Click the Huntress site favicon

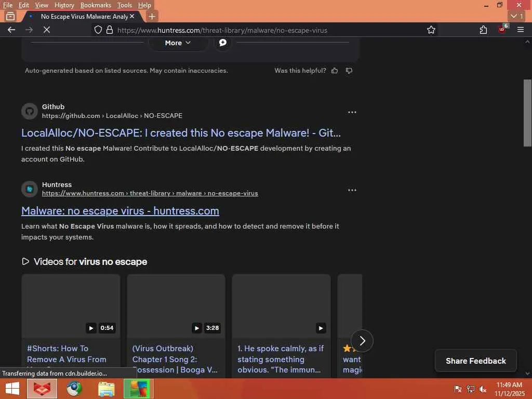tap(30, 189)
